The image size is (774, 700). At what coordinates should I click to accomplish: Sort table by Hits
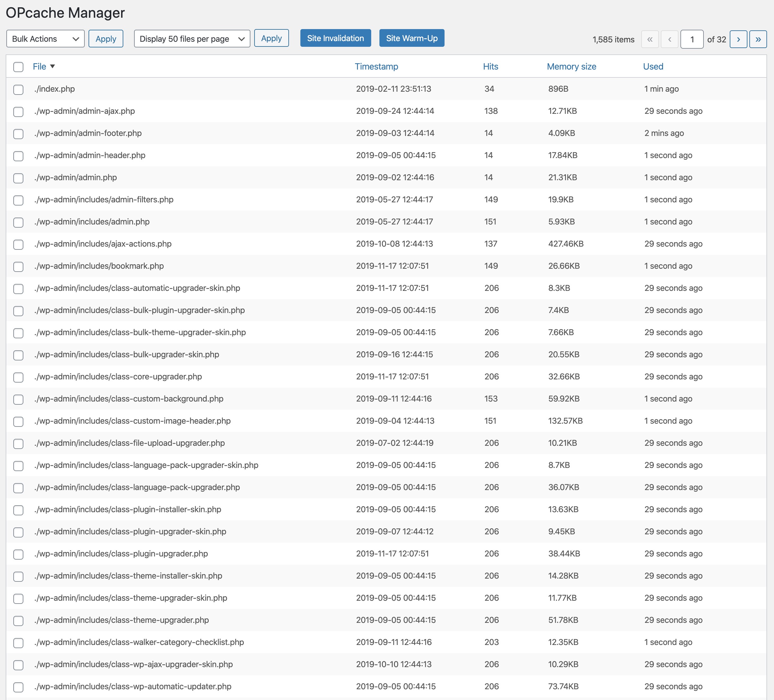(x=490, y=66)
